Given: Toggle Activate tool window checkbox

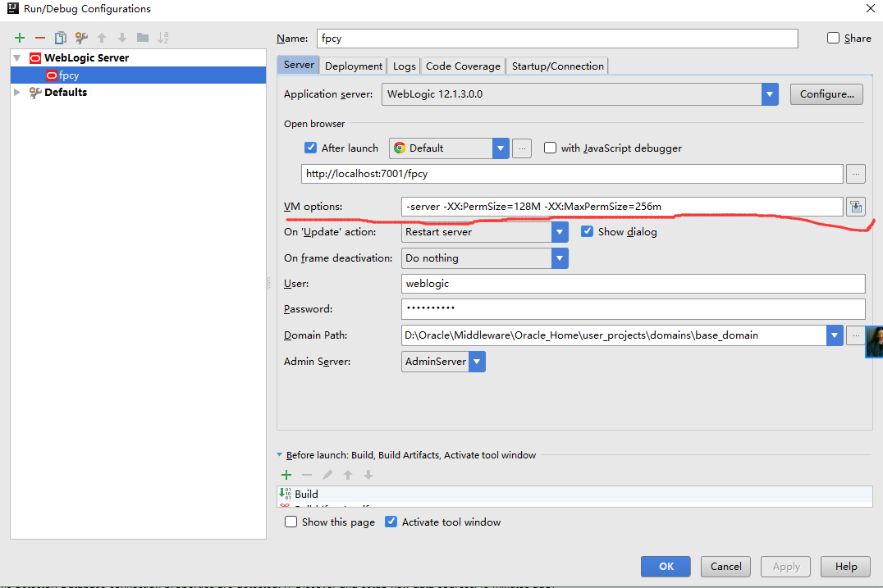Looking at the screenshot, I should (391, 522).
